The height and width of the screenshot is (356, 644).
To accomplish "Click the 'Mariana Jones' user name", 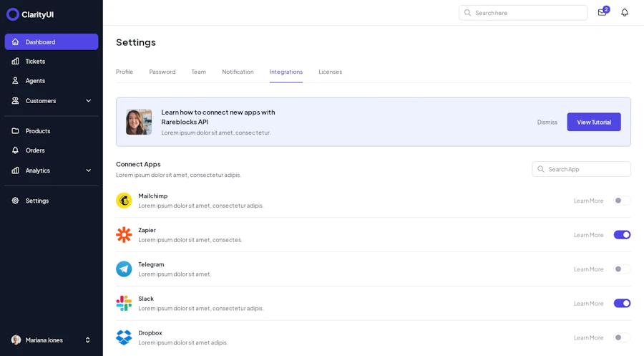I will (44, 340).
